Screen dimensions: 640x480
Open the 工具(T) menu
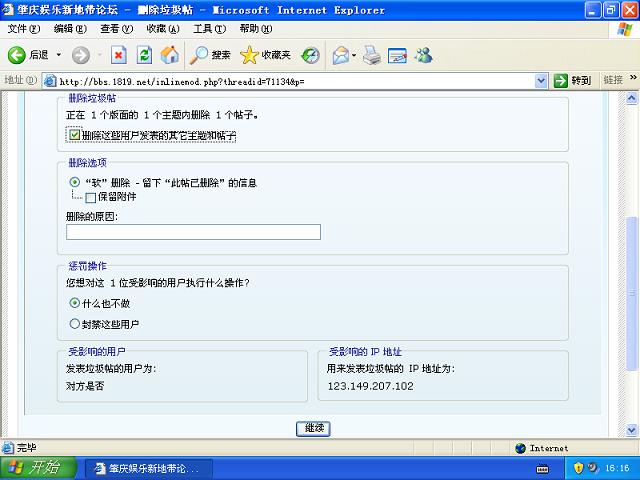coord(208,29)
